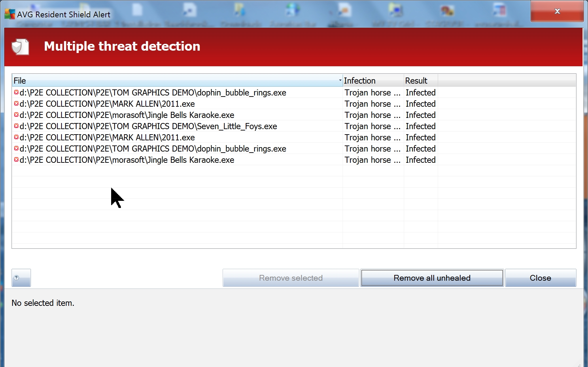
Task: Click the Remove selected button
Action: 291,278
